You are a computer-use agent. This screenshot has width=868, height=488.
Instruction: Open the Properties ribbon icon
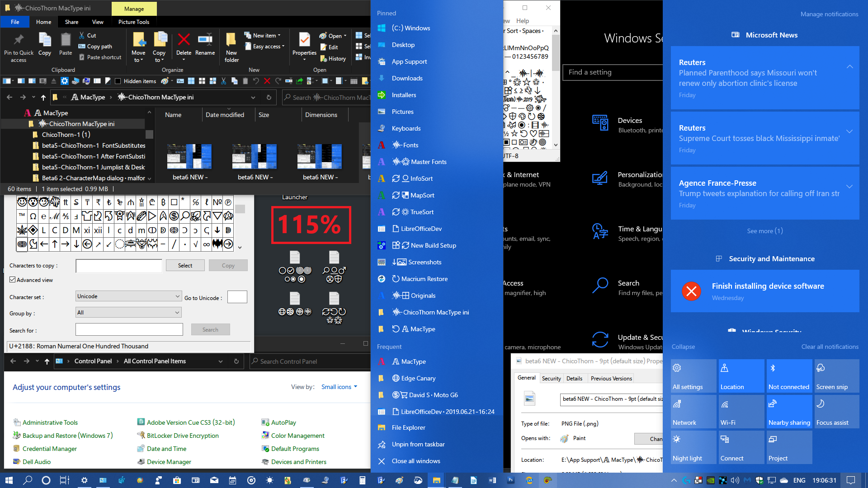click(x=304, y=40)
